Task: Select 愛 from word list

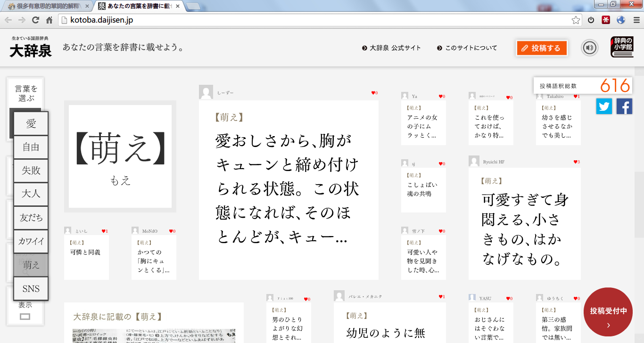Action: (x=31, y=123)
